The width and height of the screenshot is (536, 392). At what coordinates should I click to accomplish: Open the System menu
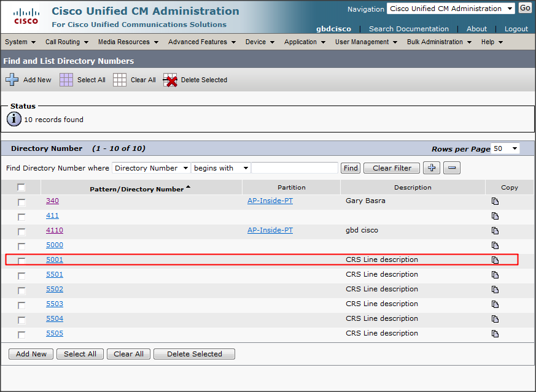pyautogui.click(x=20, y=42)
